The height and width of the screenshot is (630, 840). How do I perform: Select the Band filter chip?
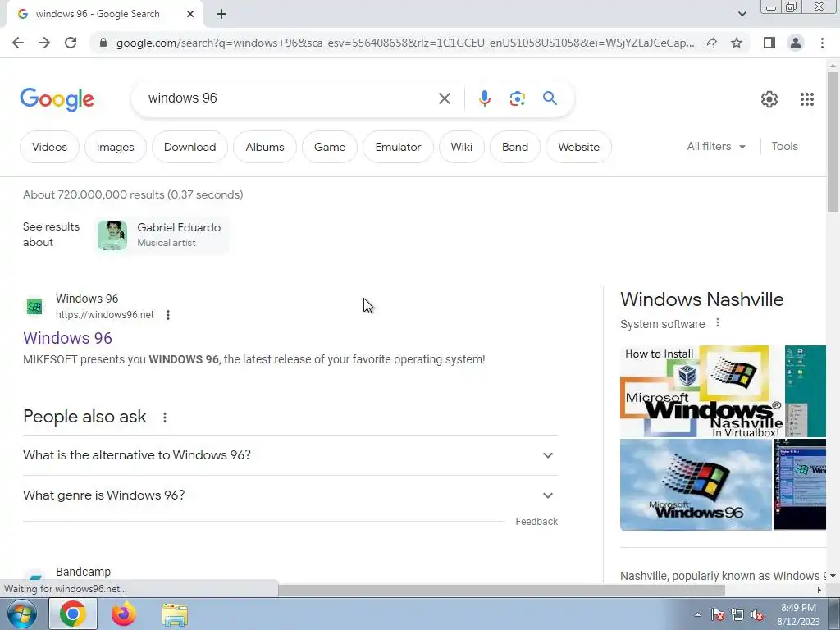tap(515, 147)
